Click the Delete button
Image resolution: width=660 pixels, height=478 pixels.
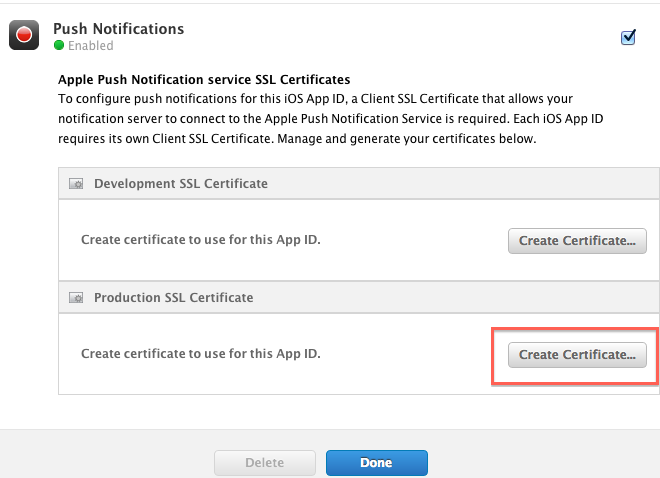[265, 463]
